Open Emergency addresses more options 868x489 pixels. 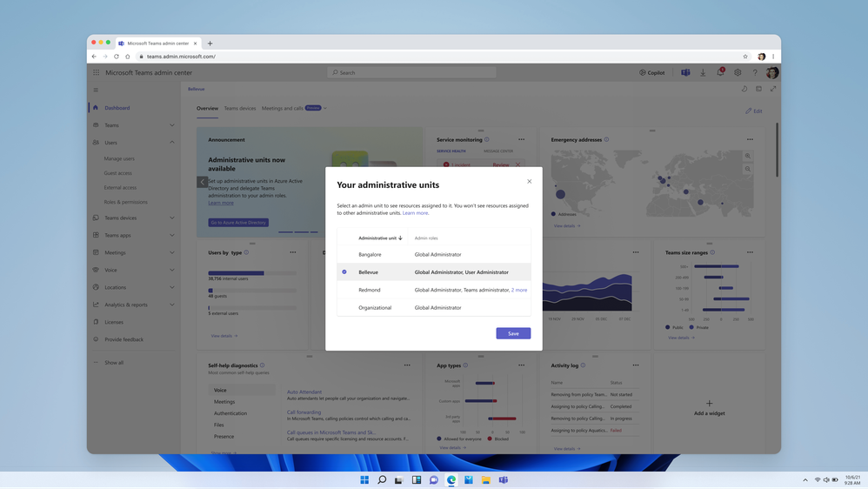click(x=750, y=139)
